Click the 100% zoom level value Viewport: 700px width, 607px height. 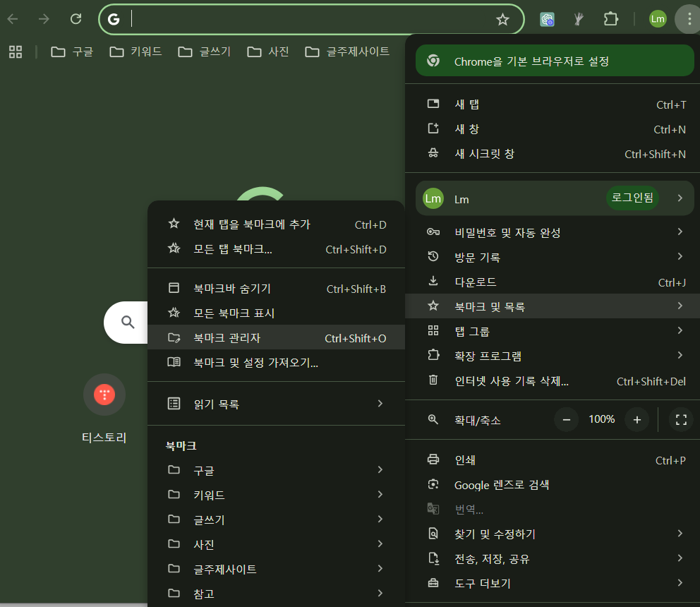tap(601, 419)
